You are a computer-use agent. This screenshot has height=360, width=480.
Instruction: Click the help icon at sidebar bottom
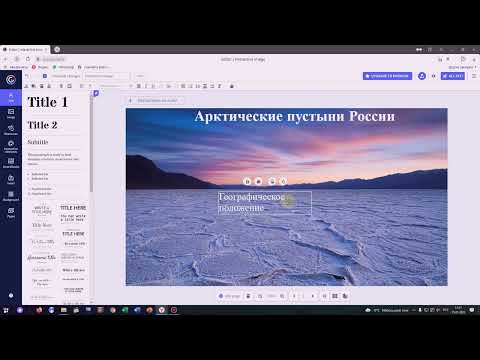11,295
